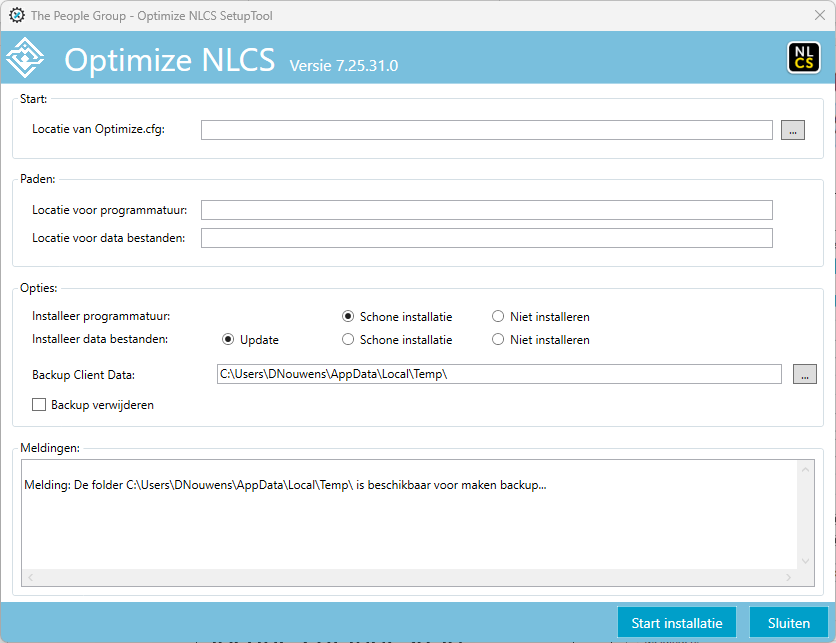Click the Locatie van Optimize.cfg input field
The width and height of the screenshot is (836, 643).
487,130
